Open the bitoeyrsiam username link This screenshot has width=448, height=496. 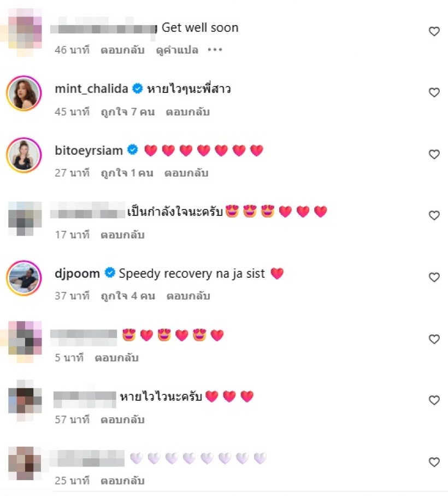[89, 150]
